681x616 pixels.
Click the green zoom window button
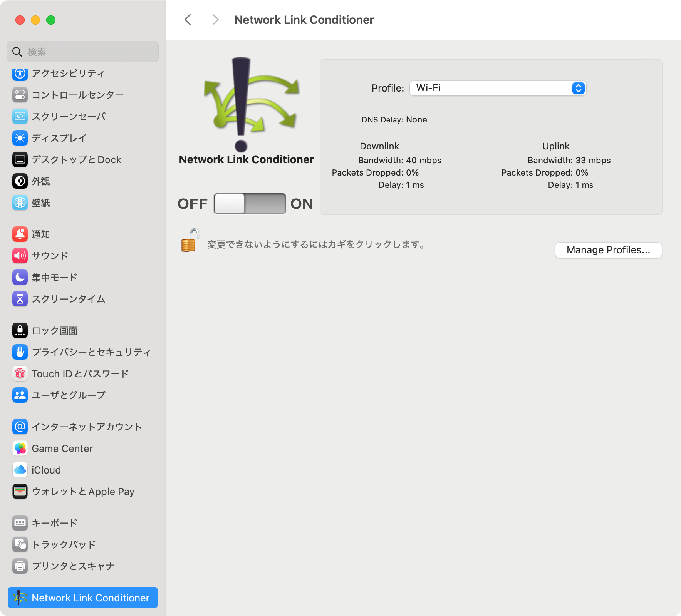(51, 20)
